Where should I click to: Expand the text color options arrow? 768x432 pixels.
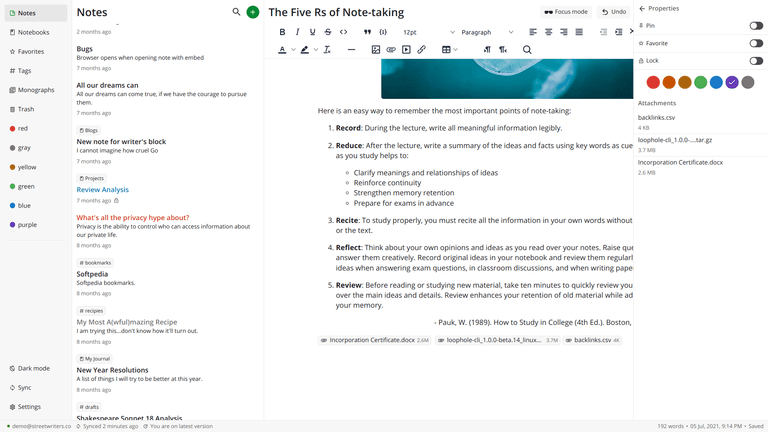coord(293,49)
